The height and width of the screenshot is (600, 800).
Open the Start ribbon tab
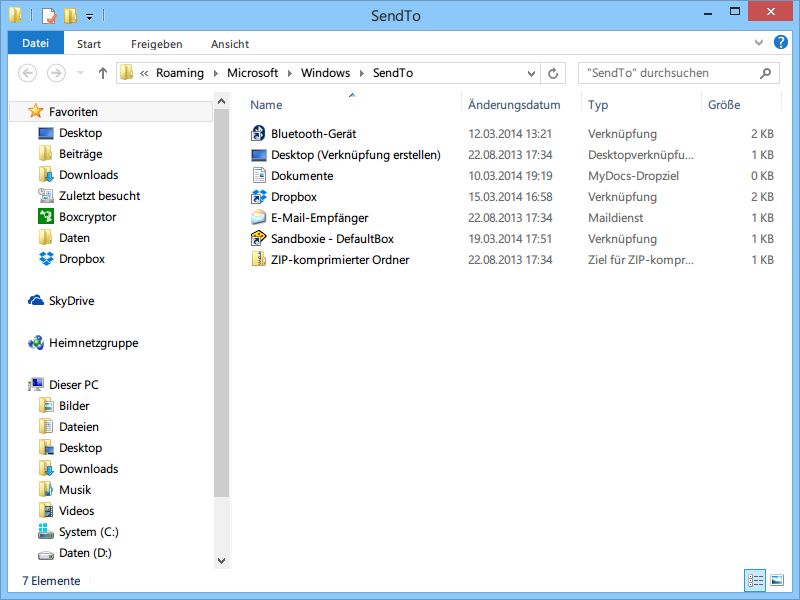point(89,44)
